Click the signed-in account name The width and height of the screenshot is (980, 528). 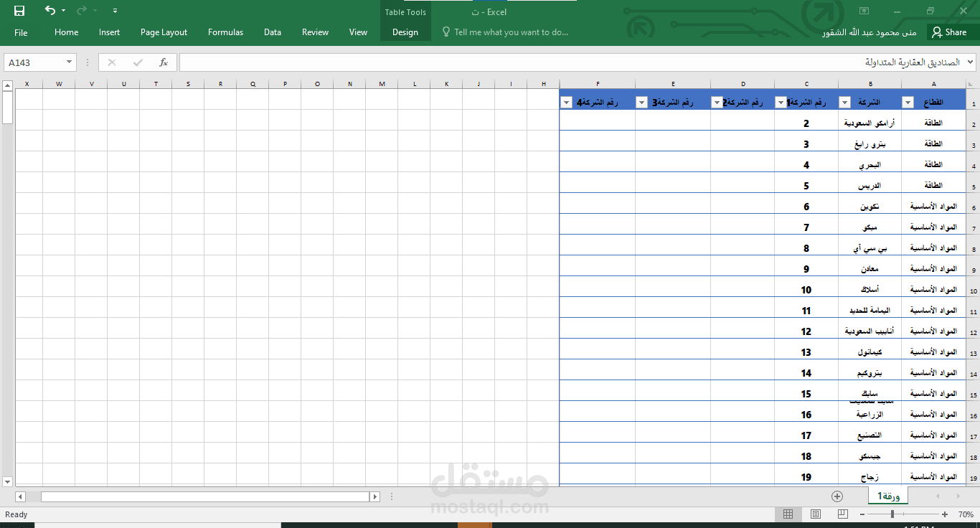pyautogui.click(x=868, y=32)
